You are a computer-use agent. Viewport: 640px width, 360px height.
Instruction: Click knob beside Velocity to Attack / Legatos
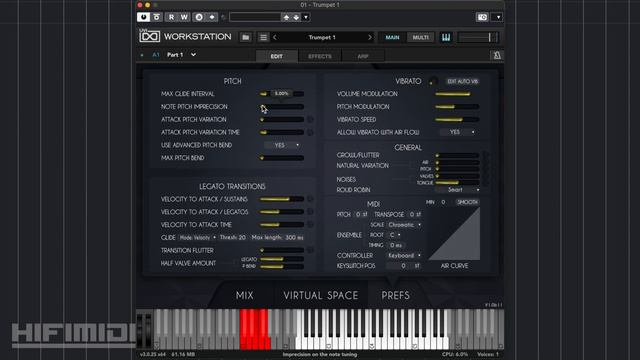[x=310, y=211]
